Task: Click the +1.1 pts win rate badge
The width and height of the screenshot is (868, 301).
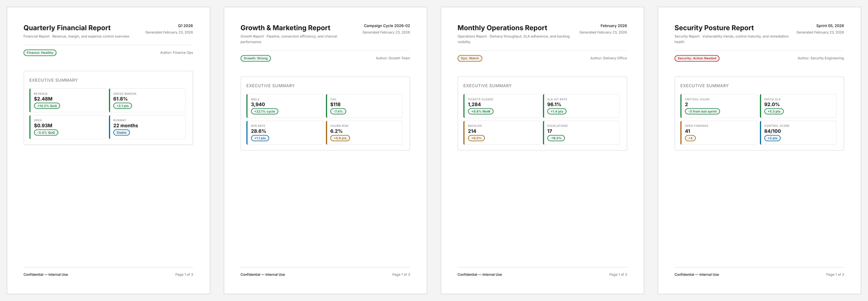Action: coord(260,138)
